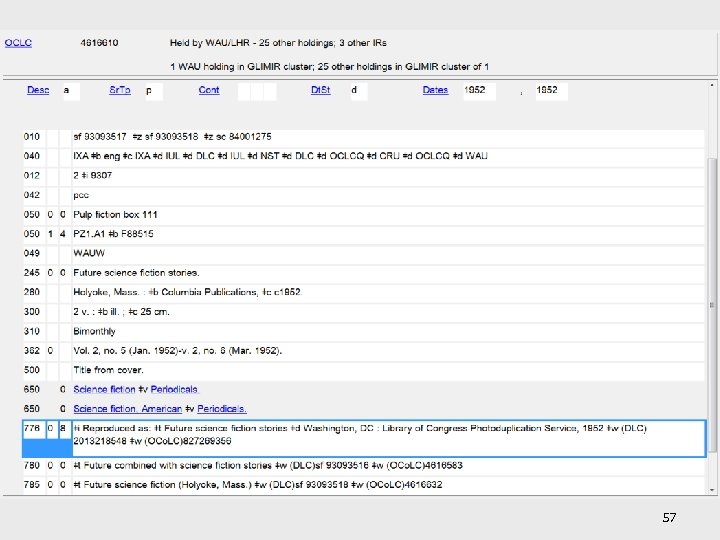This screenshot has width=720, height=540.
Task: Click the 049 field value 'WAUW'
Action: (89, 253)
